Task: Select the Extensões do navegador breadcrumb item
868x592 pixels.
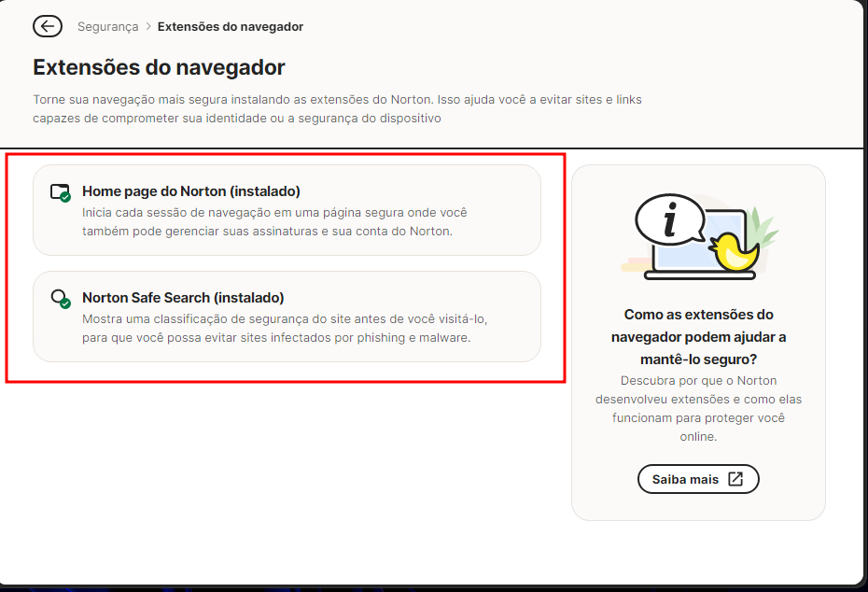Action: tap(230, 27)
